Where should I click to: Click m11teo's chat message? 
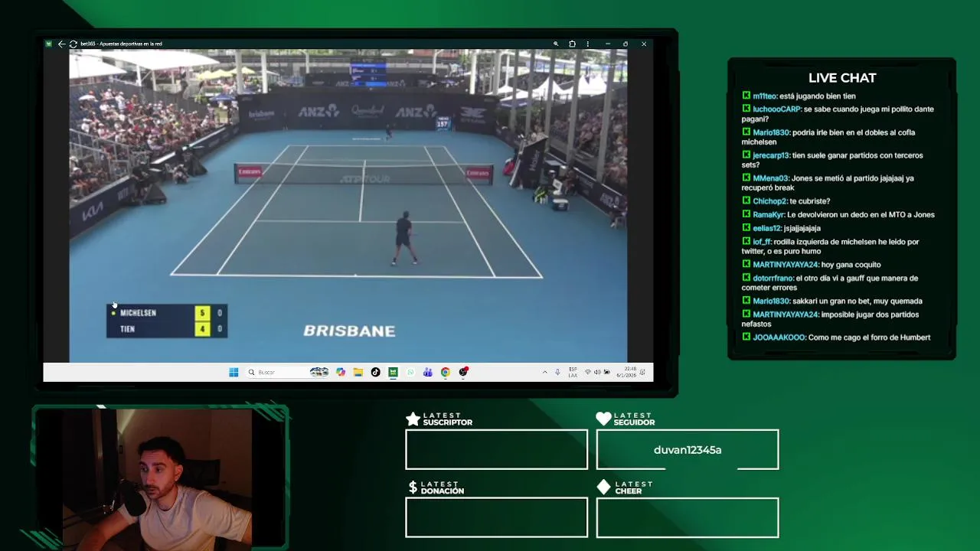799,96
